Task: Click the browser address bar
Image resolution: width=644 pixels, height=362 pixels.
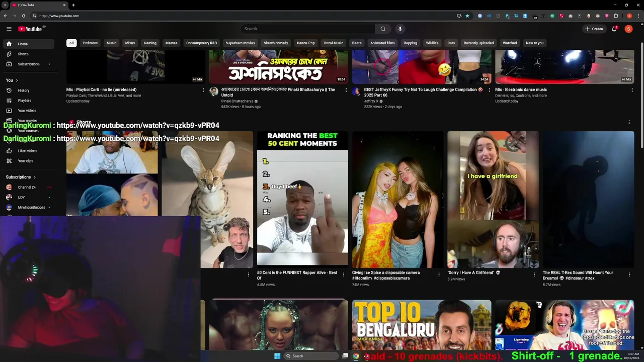Action: click(242, 16)
